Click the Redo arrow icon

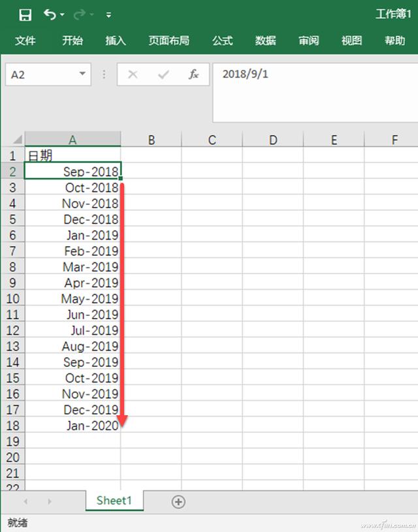[80, 14]
